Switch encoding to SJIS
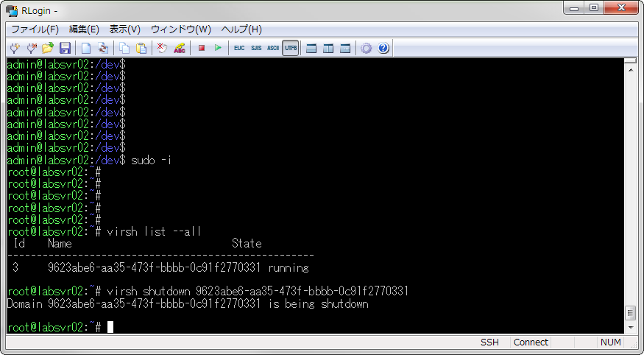644x355 pixels. pyautogui.click(x=256, y=48)
